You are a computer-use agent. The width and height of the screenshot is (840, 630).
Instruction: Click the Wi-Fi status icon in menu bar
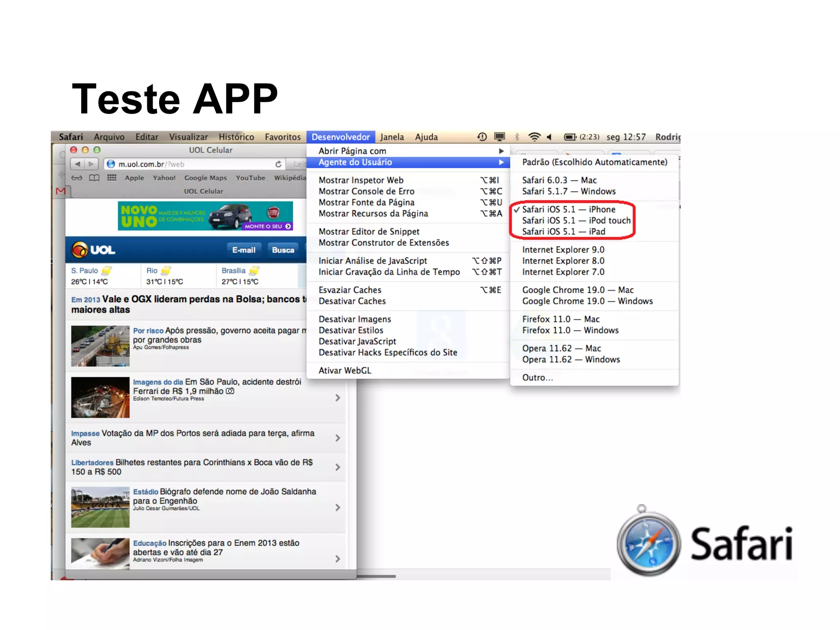(x=534, y=137)
